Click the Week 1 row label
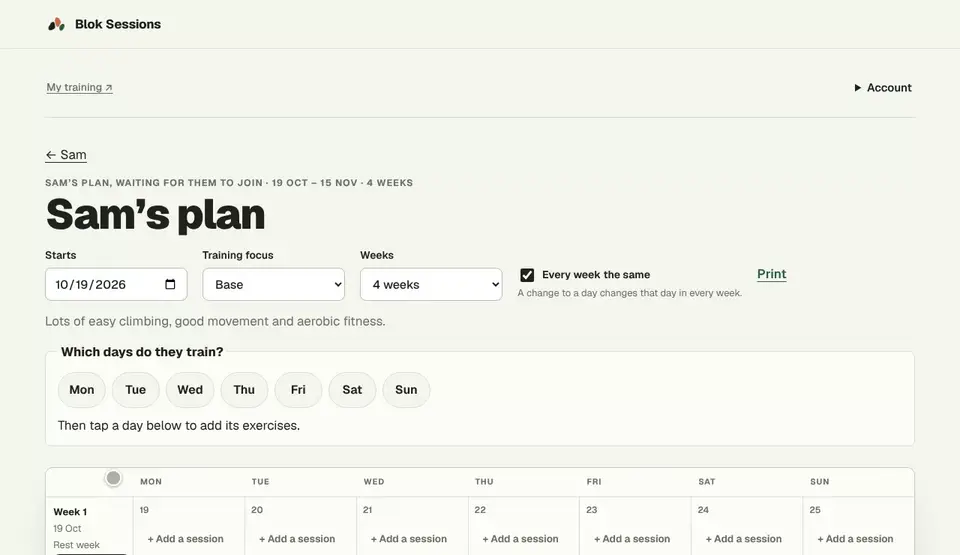 pos(70,512)
